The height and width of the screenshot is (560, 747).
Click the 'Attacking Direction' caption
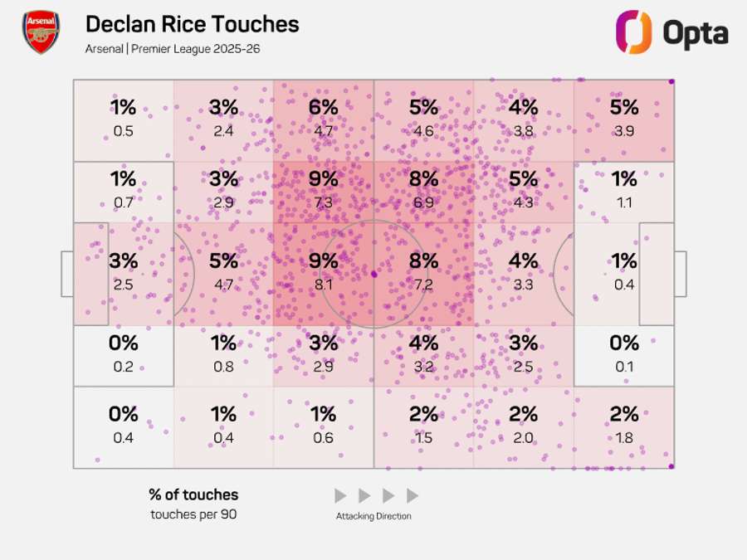(x=373, y=516)
